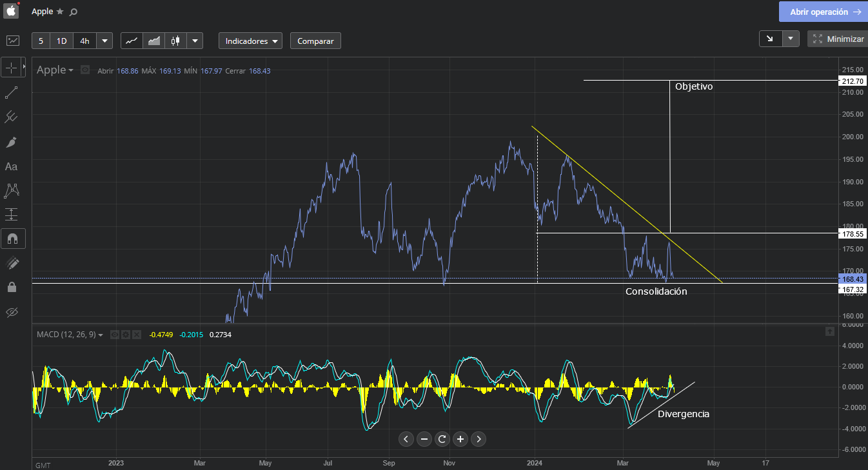The width and height of the screenshot is (868, 470).
Task: Expand the timeframe options dropdown arrow
Action: coord(104,41)
